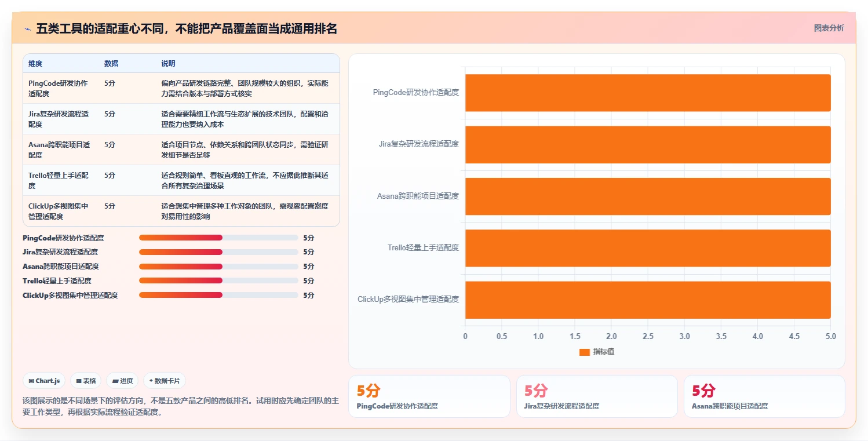This screenshot has height=441, width=868.
Task: Click the Trello row description text
Action: [245, 180]
